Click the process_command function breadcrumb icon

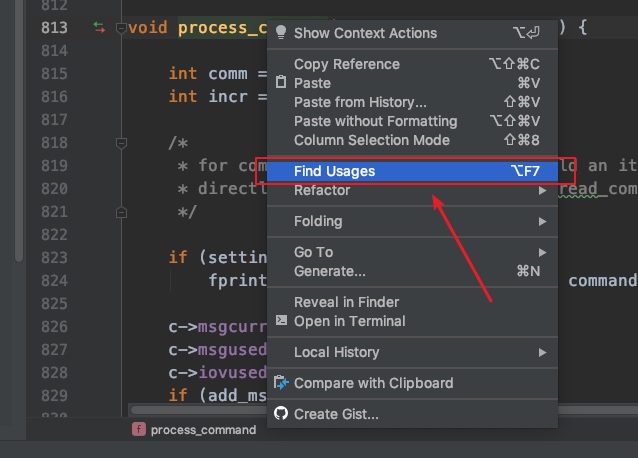(139, 429)
